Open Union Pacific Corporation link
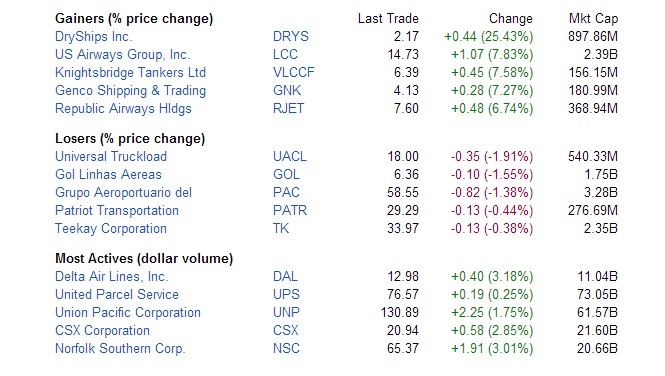This screenshot has height=376, width=665. (128, 313)
